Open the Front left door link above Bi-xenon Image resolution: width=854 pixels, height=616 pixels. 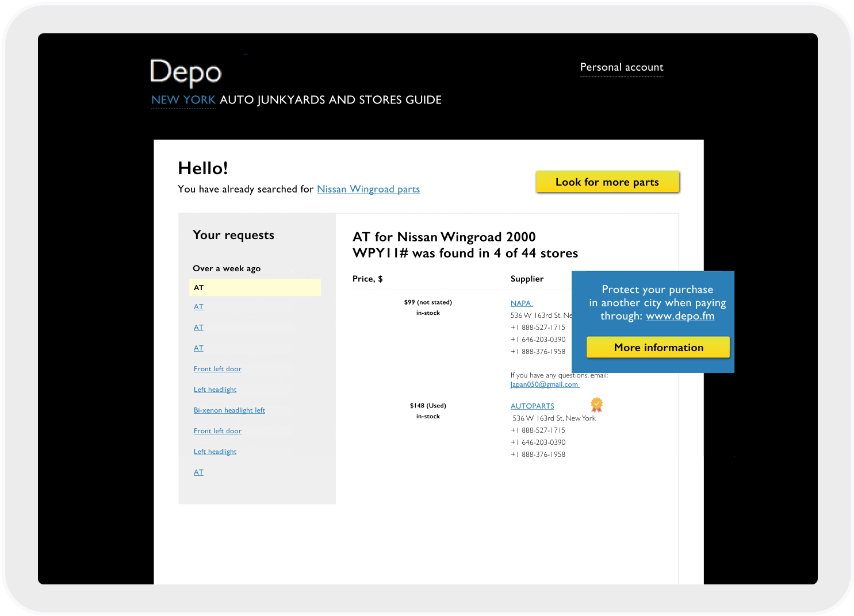[217, 369]
